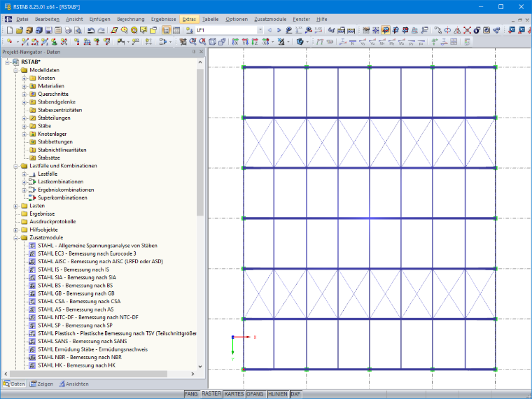Image resolution: width=532 pixels, height=399 pixels.
Task: Click the previous load case arrow
Action: coord(269,30)
